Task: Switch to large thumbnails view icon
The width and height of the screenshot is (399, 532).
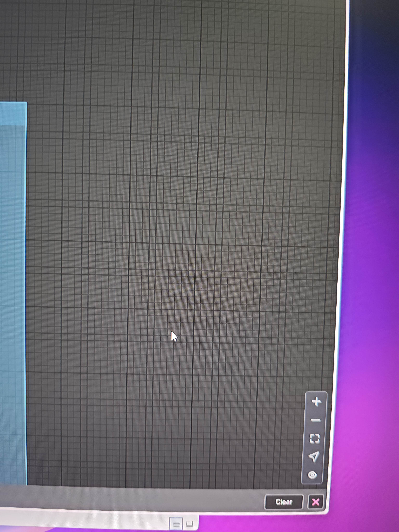Action: pyautogui.click(x=189, y=523)
